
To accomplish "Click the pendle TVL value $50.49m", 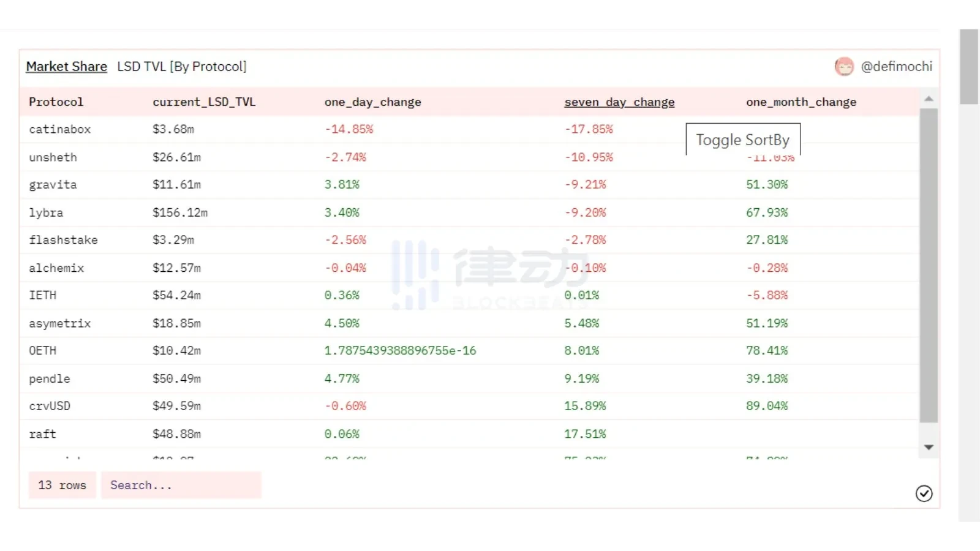I will pos(176,379).
